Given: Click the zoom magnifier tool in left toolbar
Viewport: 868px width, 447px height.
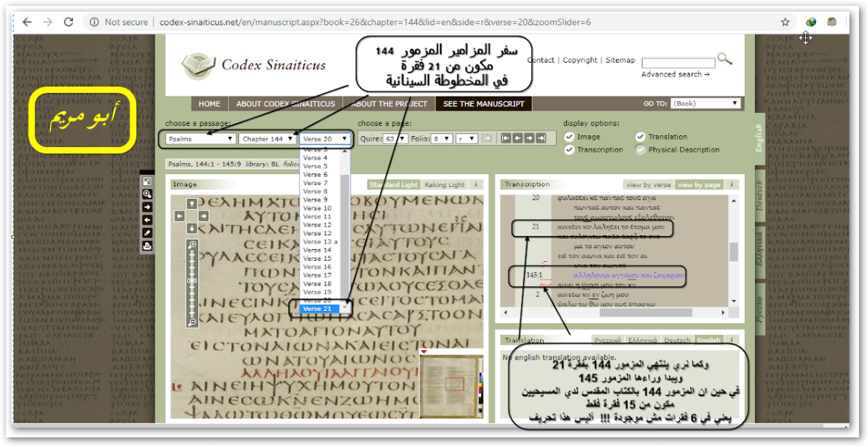Looking at the screenshot, I should [x=147, y=194].
